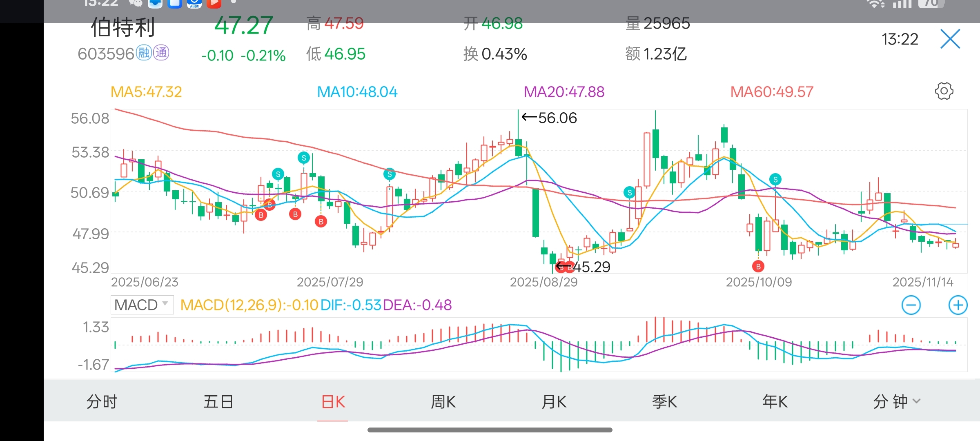
Task: Close the landscape chart view
Action: pos(950,39)
